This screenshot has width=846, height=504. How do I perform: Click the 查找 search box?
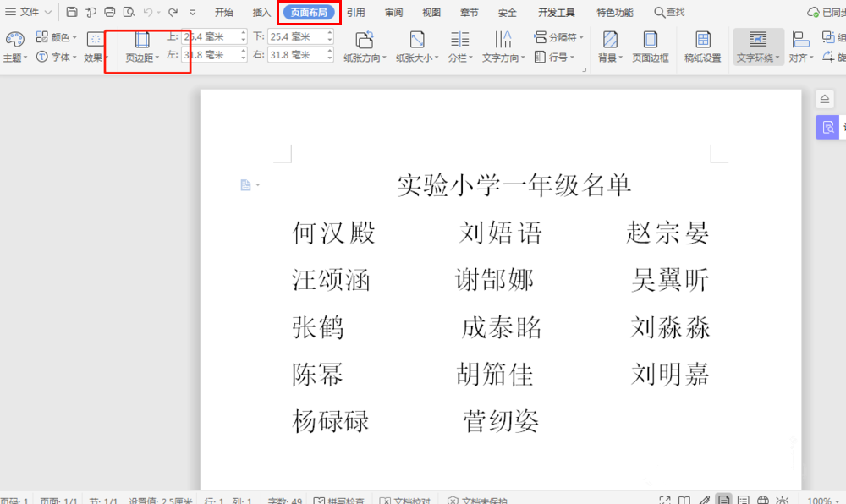(x=669, y=12)
